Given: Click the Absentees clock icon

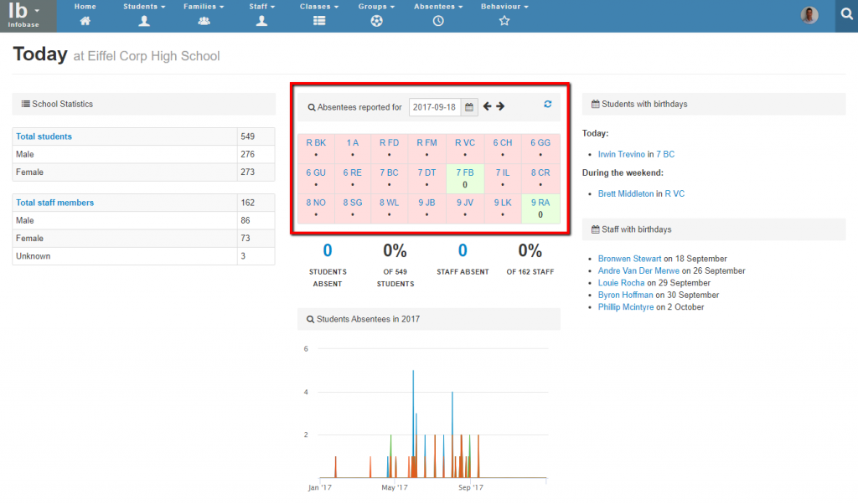Looking at the screenshot, I should (x=438, y=21).
